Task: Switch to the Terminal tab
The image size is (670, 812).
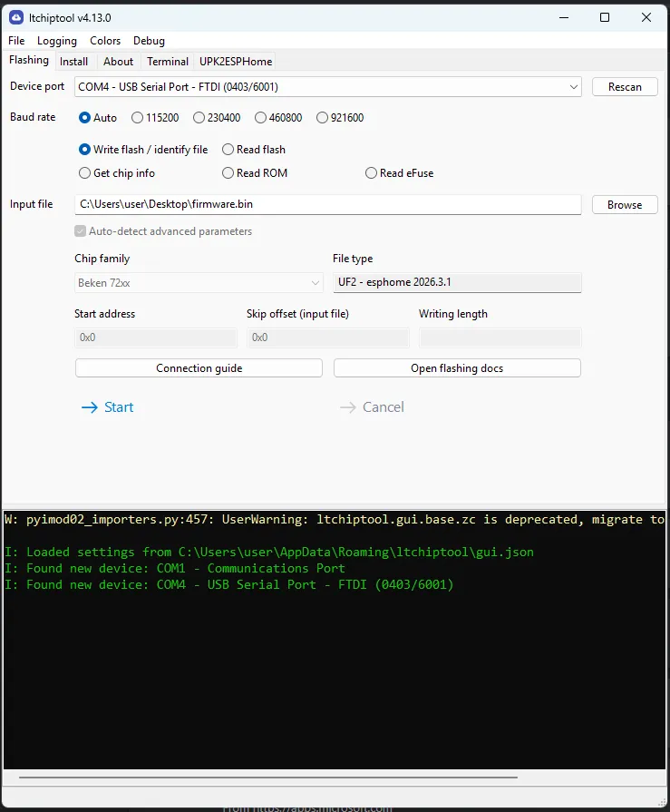Action: pos(168,62)
